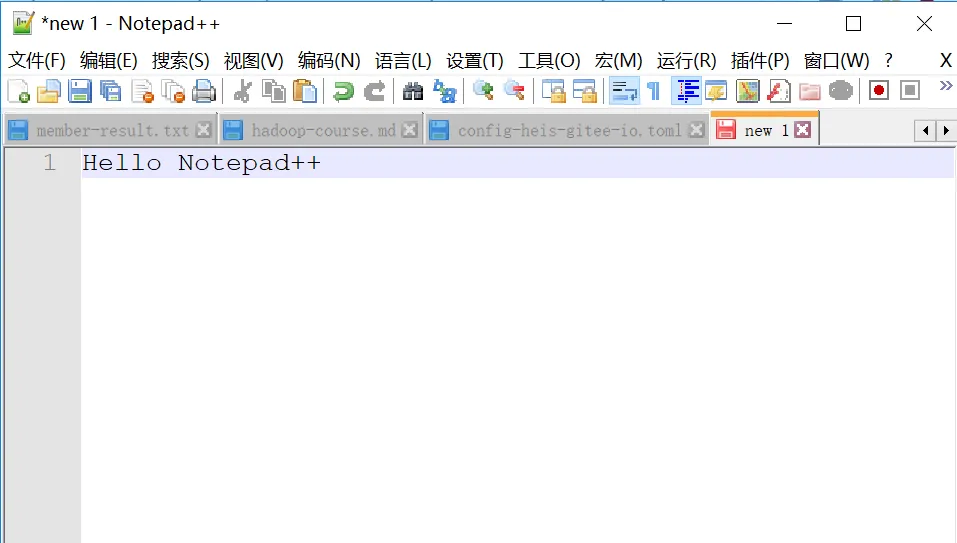Close the Notepad++ window
957x543 pixels.
pos(924,24)
